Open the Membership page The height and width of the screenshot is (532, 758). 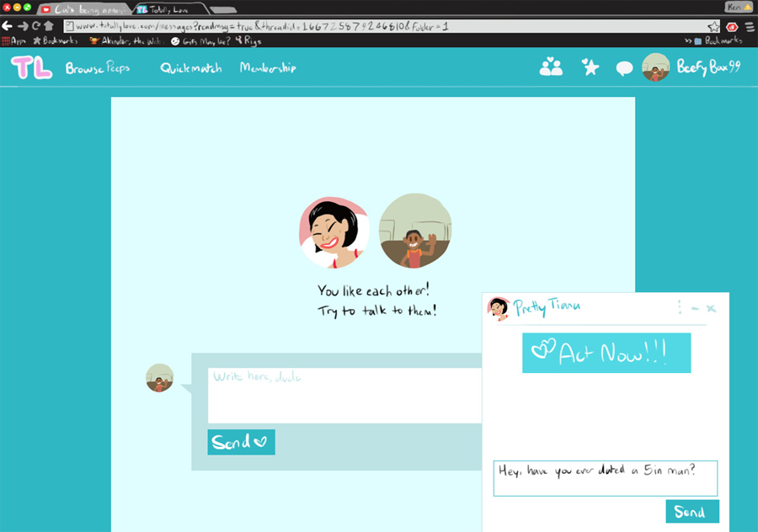click(268, 68)
